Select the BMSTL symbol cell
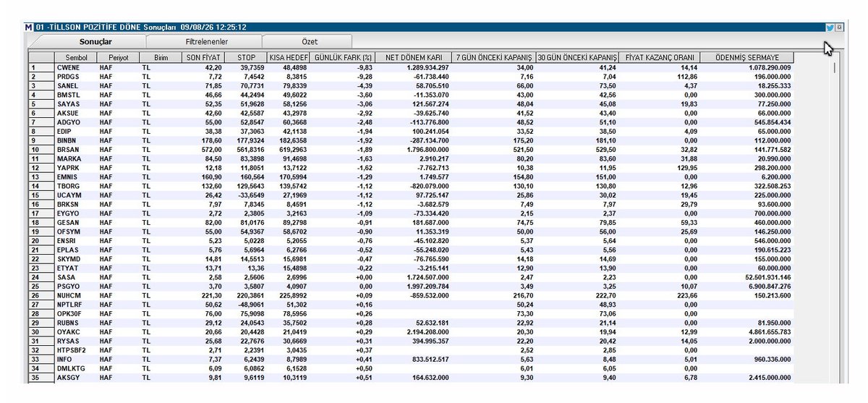Image resolution: width=868 pixels, height=403 pixels. (76, 94)
